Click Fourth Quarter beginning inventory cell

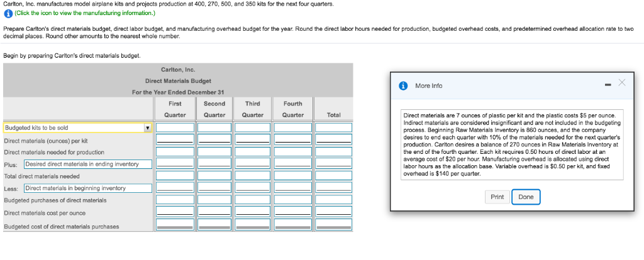[x=292, y=187]
